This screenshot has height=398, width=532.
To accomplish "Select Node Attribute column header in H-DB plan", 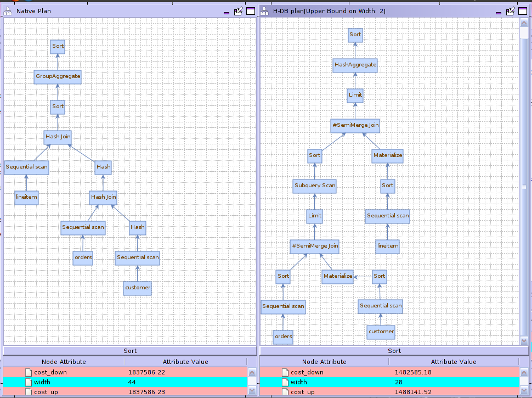I will pyautogui.click(x=324, y=362).
